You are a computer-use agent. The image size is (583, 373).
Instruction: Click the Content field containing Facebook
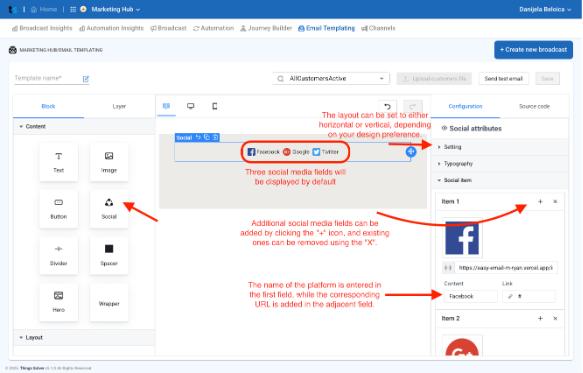[x=470, y=296]
